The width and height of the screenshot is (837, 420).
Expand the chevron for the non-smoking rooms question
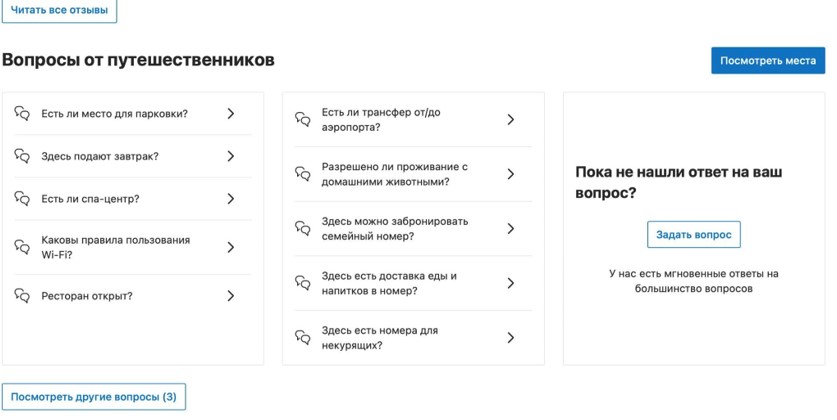click(x=510, y=338)
